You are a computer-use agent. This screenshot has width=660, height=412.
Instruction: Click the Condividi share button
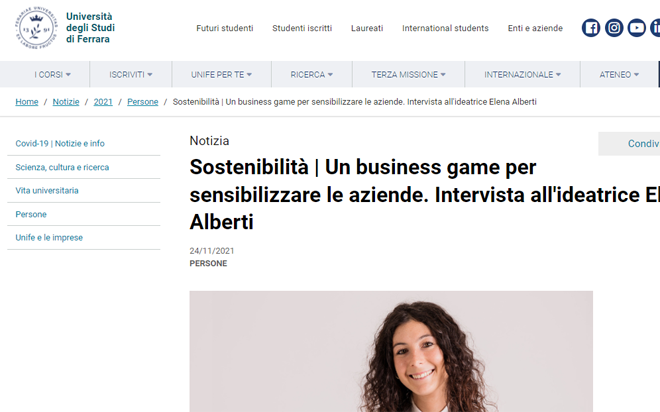[x=629, y=144]
